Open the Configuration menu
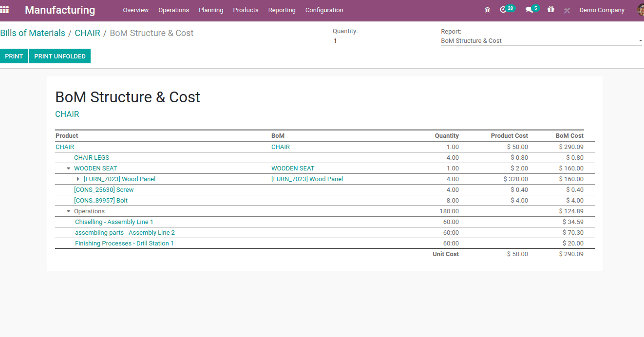The image size is (644, 337). tap(324, 10)
